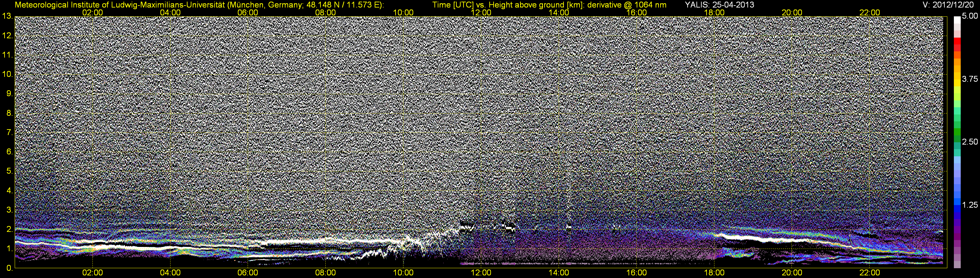Click the 12:00 label on the bottom time axis
Image resolution: width=980 pixels, height=278 pixels.
tap(481, 273)
